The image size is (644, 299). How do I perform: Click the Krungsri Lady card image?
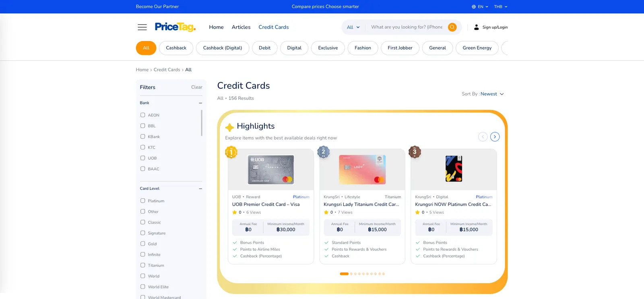pyautogui.click(x=362, y=170)
